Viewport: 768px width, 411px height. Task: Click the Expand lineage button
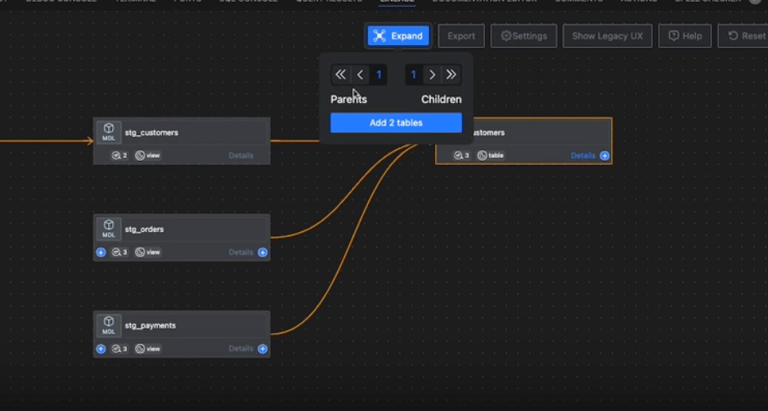[399, 36]
